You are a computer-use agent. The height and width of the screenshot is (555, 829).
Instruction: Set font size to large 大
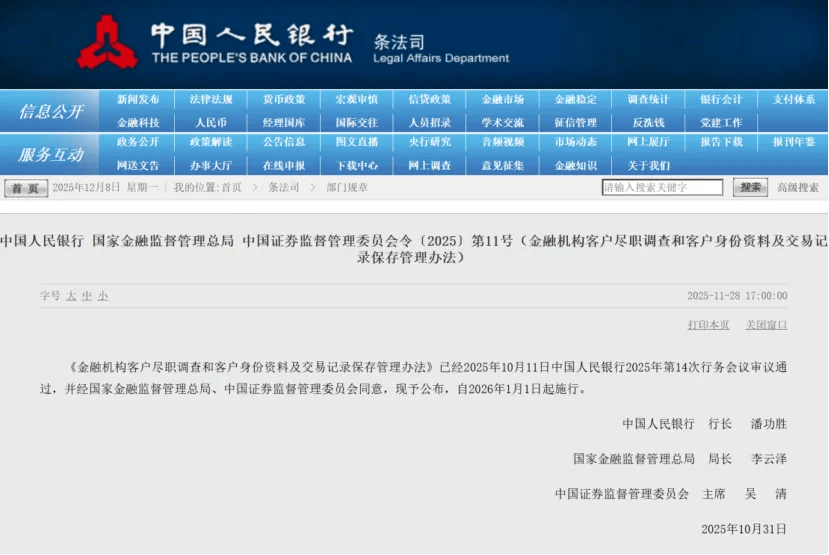71,296
